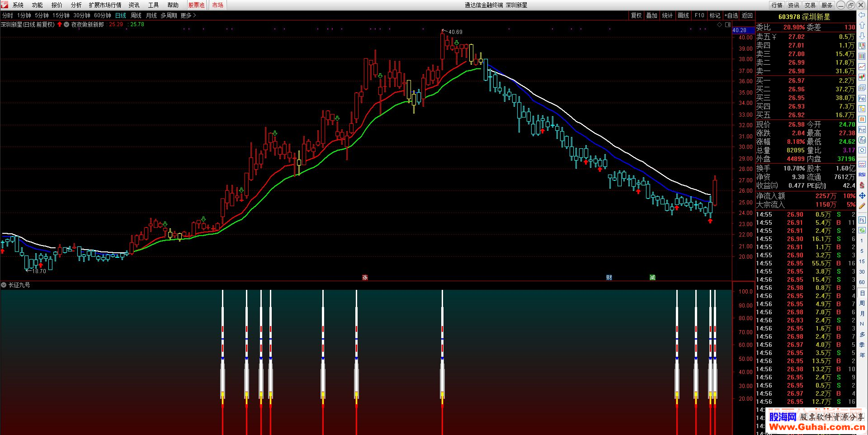Click the wavy indicator chart sidebar icon
868x435 pixels.
[x=862, y=164]
